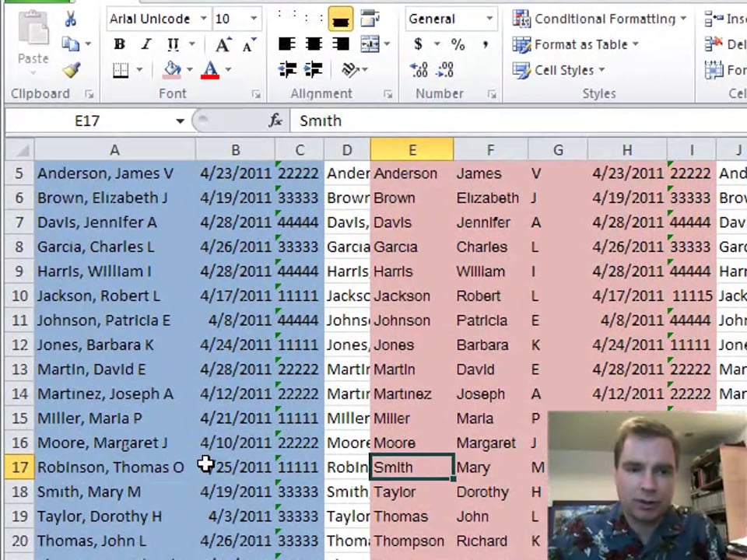Apply Percent Style format
This screenshot has height=560, width=747.
[458, 44]
